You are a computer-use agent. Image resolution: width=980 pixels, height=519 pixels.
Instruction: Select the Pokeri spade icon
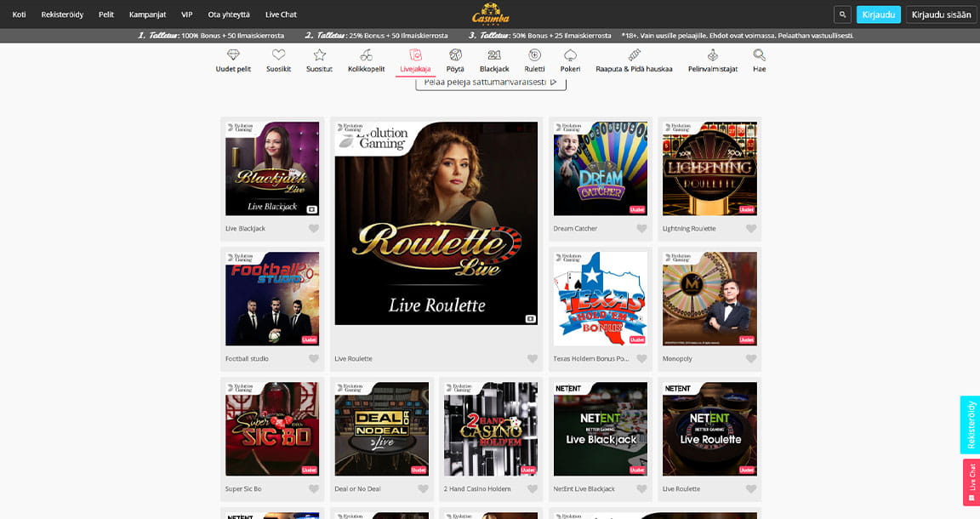pos(570,55)
